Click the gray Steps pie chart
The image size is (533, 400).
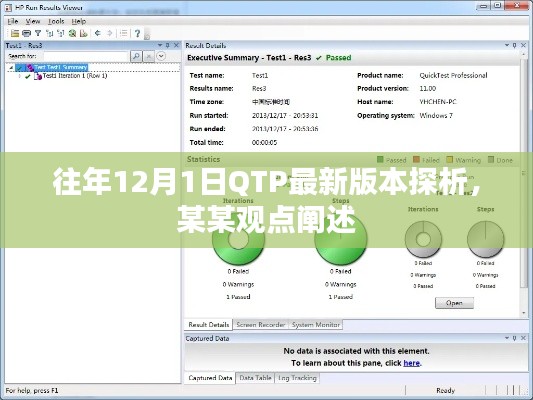pos(485,239)
